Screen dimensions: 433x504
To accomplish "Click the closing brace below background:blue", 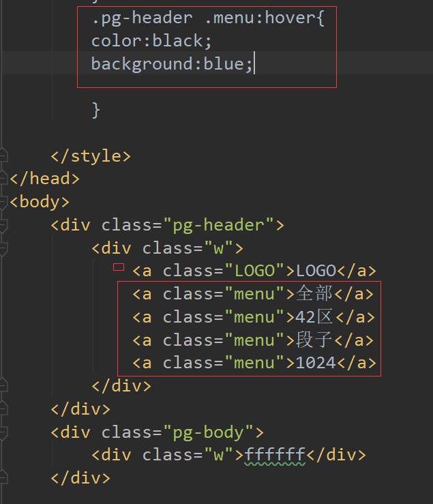I will click(95, 110).
